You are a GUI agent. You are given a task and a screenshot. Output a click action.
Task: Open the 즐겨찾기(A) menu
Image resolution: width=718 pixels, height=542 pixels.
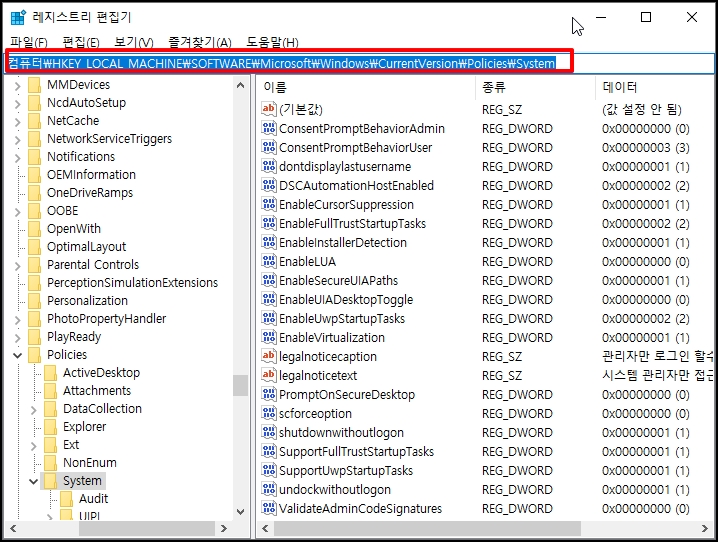(x=200, y=43)
